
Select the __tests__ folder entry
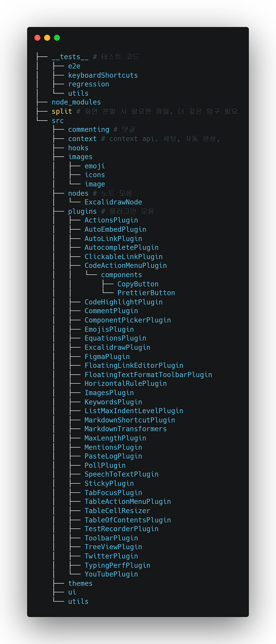(x=70, y=57)
